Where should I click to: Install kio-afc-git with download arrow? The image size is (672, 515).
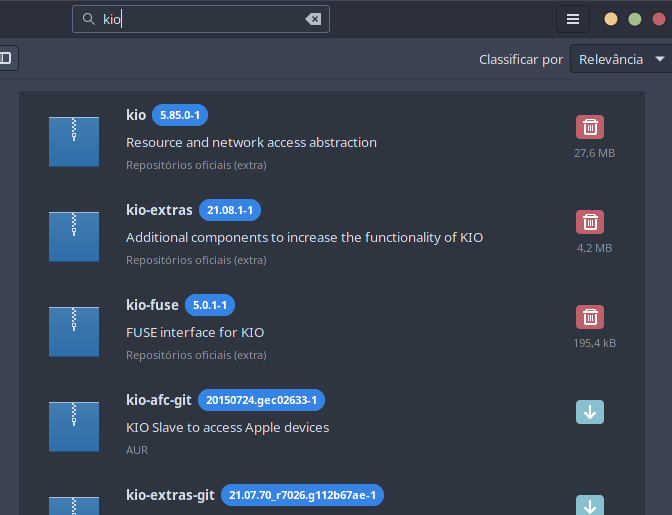point(590,412)
